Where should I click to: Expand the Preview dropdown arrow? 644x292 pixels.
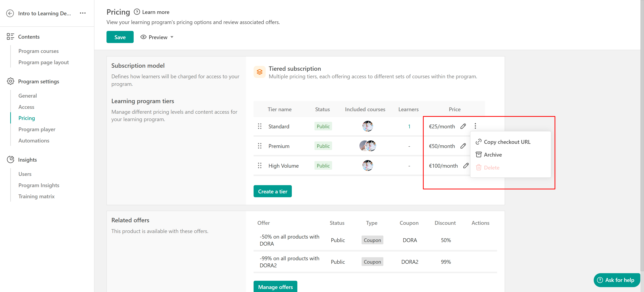point(172,37)
